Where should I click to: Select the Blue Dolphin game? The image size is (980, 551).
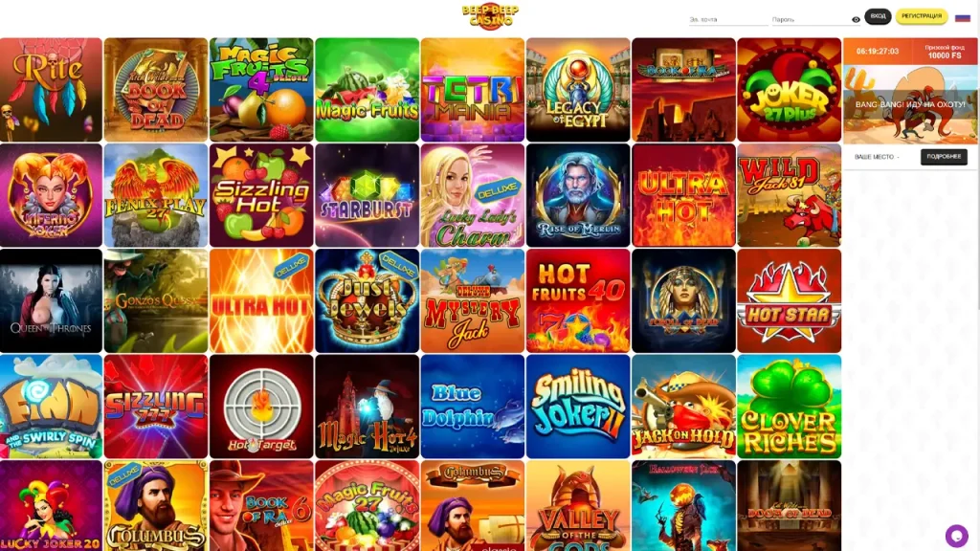[473, 407]
